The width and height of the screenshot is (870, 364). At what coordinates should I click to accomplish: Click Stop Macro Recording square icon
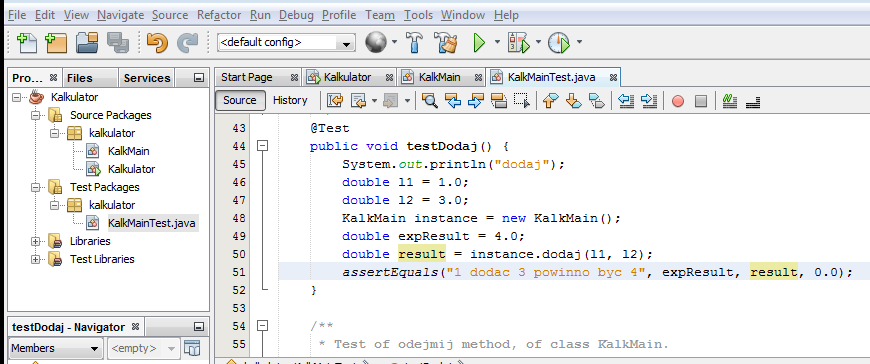701,101
